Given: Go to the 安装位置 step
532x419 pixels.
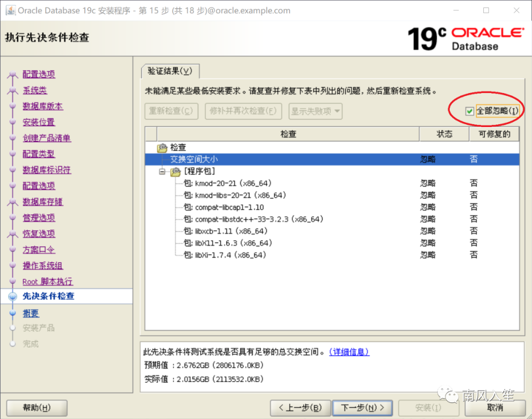Looking at the screenshot, I should point(39,122).
